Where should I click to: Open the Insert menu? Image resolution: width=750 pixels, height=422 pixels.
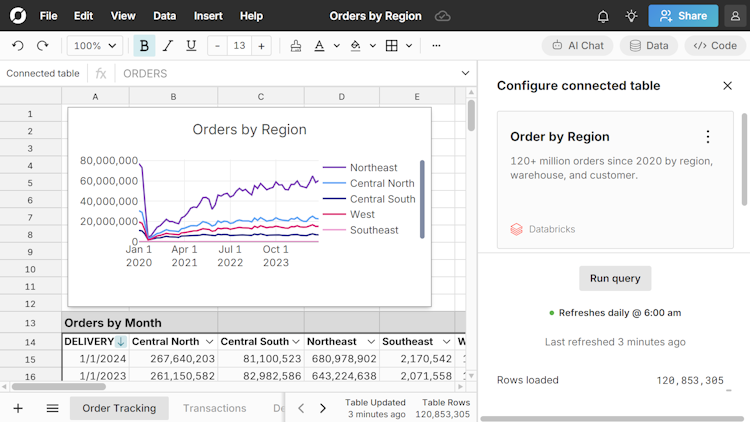click(x=208, y=16)
